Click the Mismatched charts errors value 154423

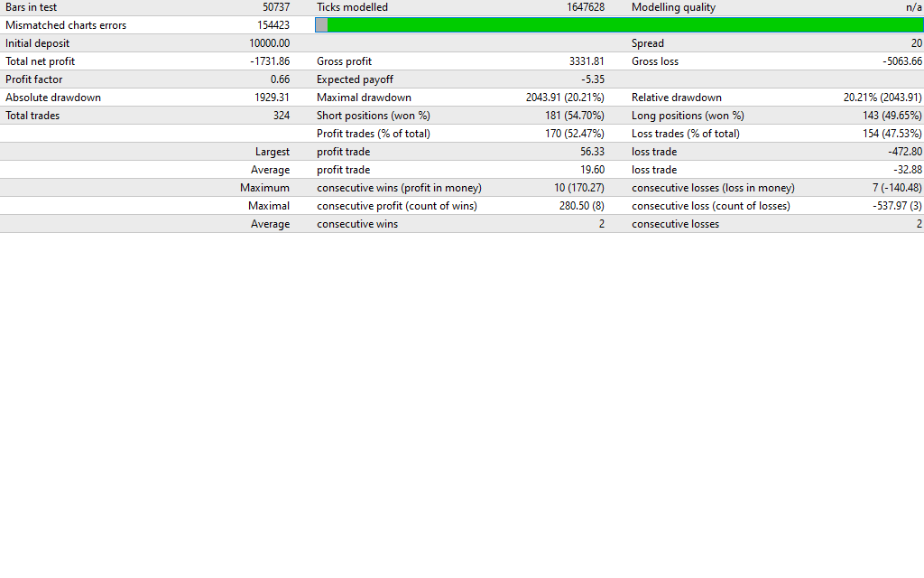tap(269, 25)
